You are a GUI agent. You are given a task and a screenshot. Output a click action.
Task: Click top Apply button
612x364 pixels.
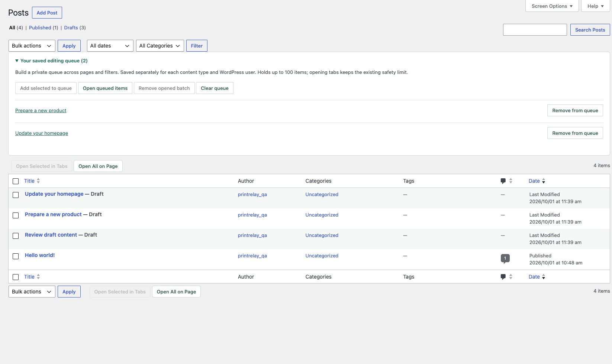click(69, 46)
